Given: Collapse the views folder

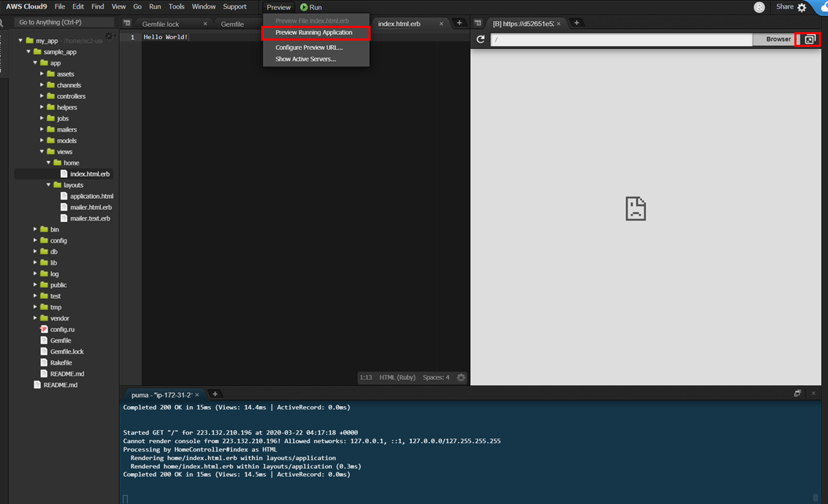Looking at the screenshot, I should click(42, 151).
